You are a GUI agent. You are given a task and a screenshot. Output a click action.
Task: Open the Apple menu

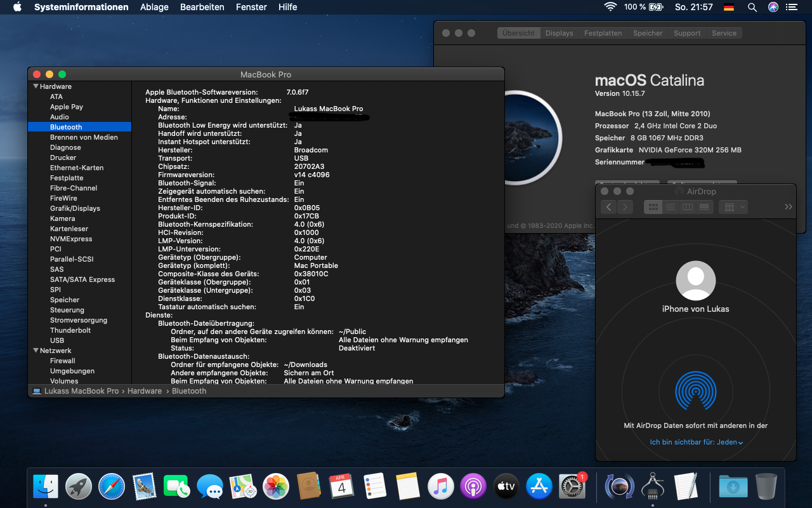(17, 7)
